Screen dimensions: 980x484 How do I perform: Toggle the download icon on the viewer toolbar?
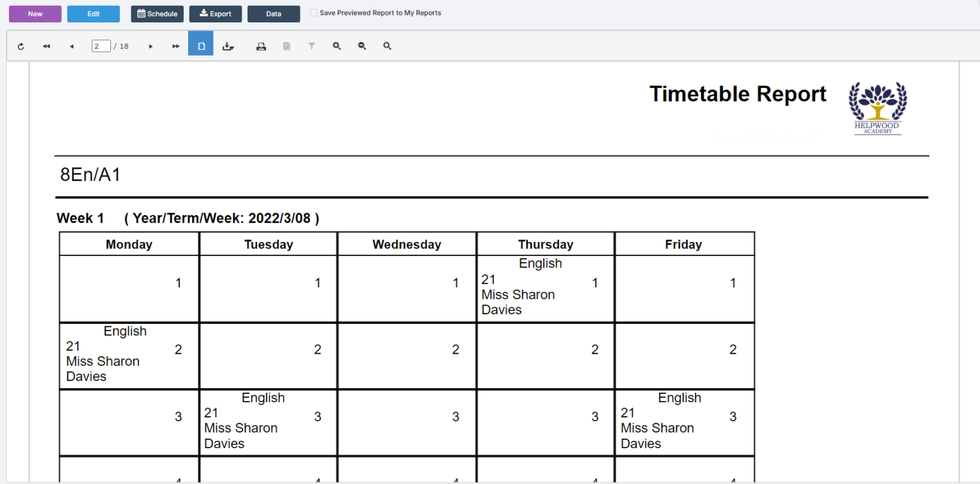[228, 45]
